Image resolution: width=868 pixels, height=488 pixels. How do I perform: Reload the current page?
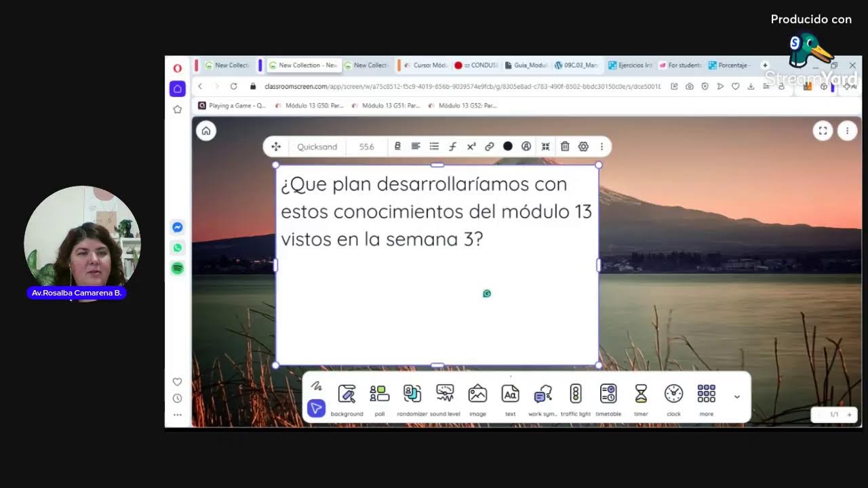(234, 86)
